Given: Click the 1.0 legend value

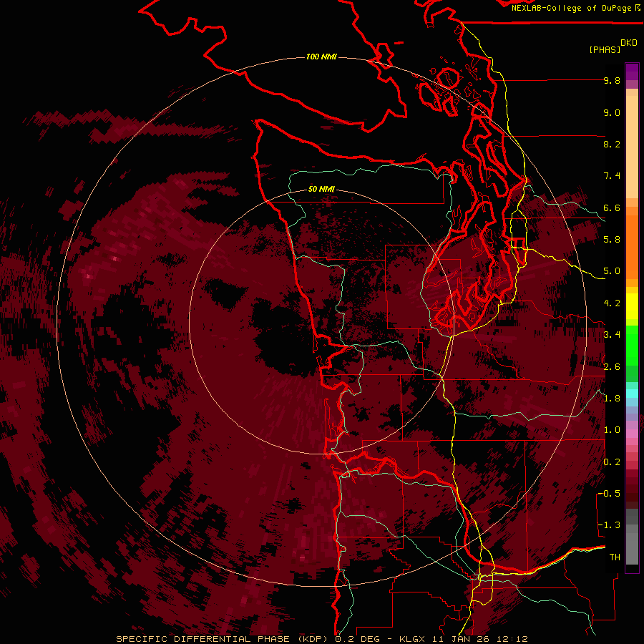Looking at the screenshot, I should pos(612,430).
